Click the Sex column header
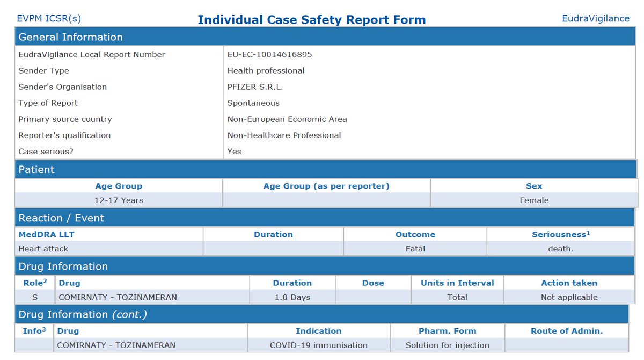The image size is (644, 360). click(x=534, y=186)
